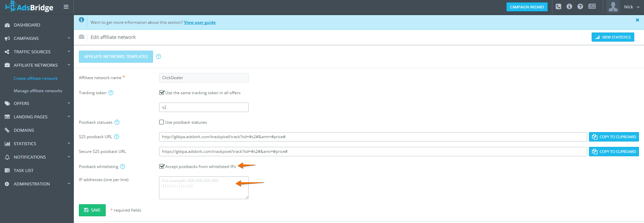Toggle 'Accept postbacks from whitelisted IPs' checkbox
This screenshot has width=644, height=223.
coord(162,166)
